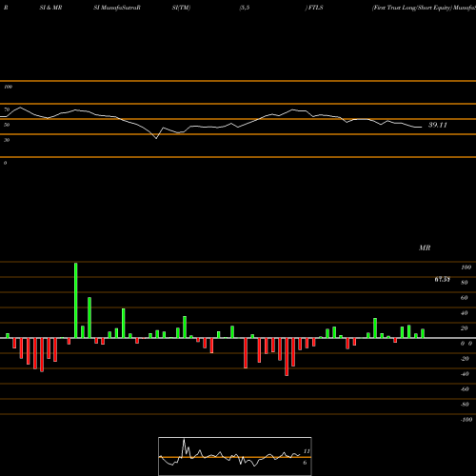Viewport: 476px width, 476px height.
Task: Click the '(5,5' parameter text in header
Action: [x=245, y=8]
